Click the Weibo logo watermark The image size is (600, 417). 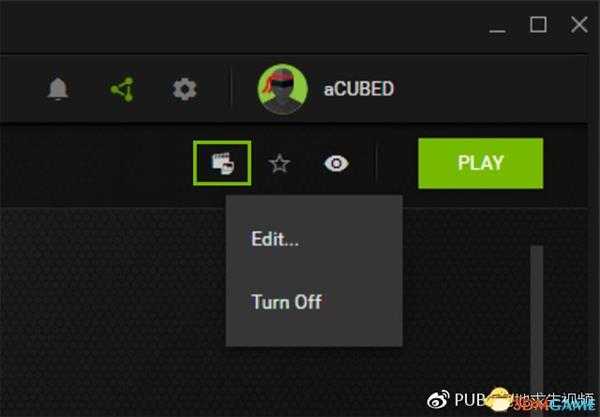438,400
